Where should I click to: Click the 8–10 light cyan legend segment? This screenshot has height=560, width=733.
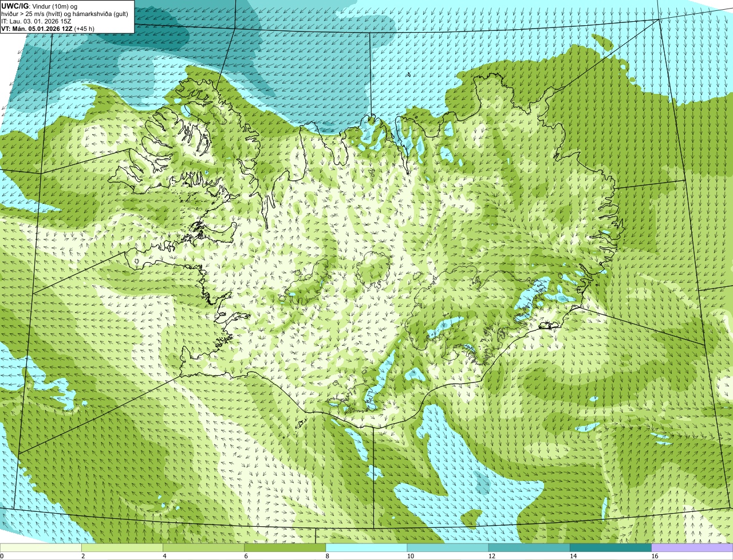(x=366, y=547)
